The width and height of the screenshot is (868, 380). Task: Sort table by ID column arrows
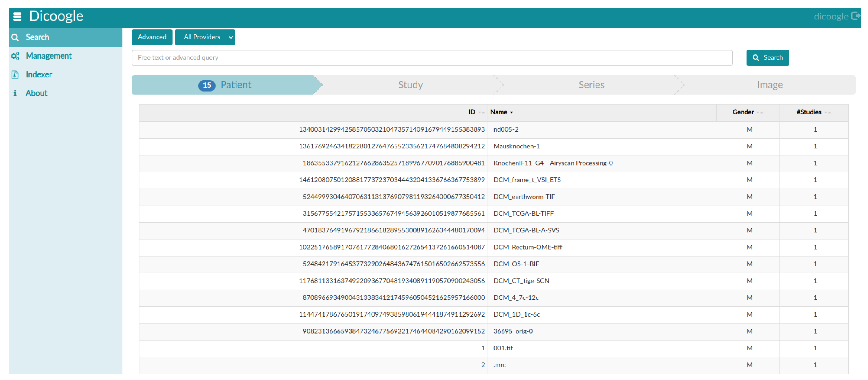click(x=481, y=112)
